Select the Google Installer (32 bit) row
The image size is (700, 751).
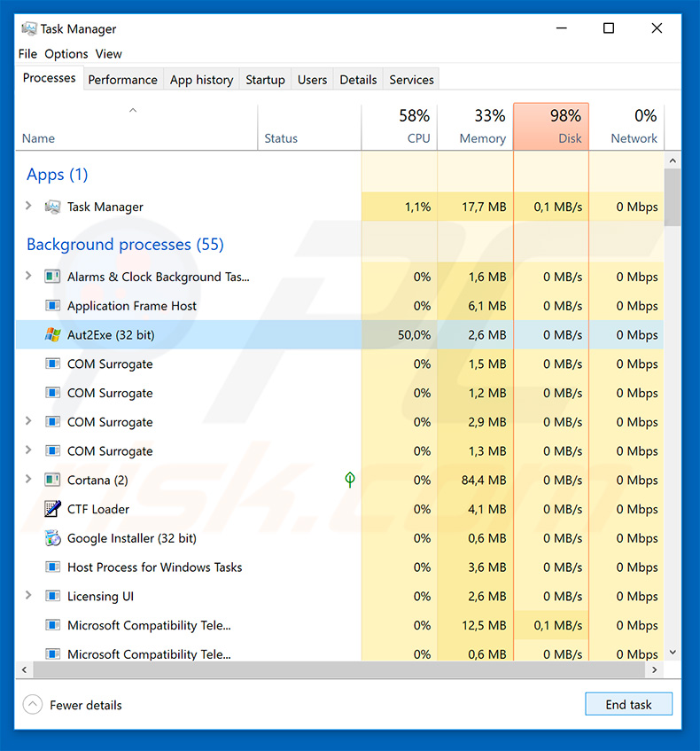pyautogui.click(x=340, y=538)
